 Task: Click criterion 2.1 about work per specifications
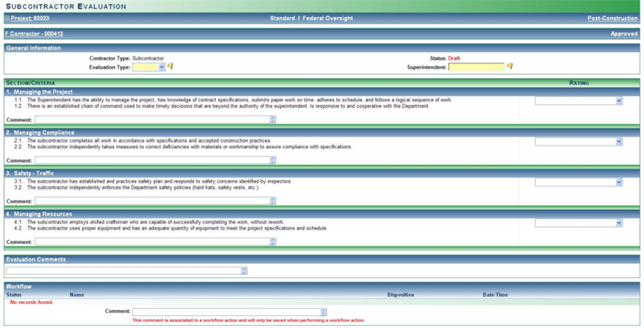coord(142,141)
